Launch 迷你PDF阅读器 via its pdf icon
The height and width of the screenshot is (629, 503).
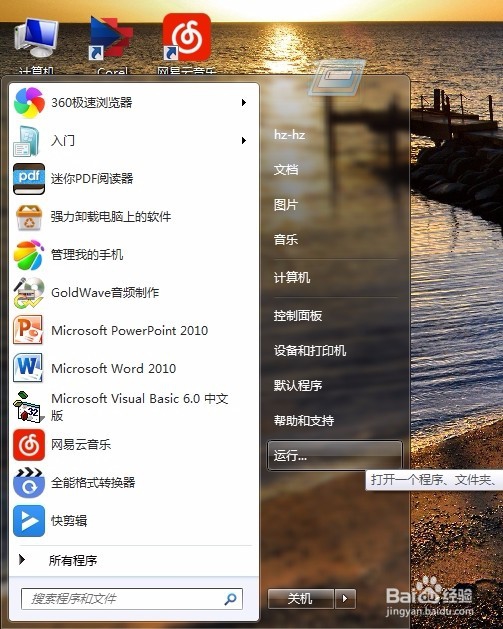29,179
